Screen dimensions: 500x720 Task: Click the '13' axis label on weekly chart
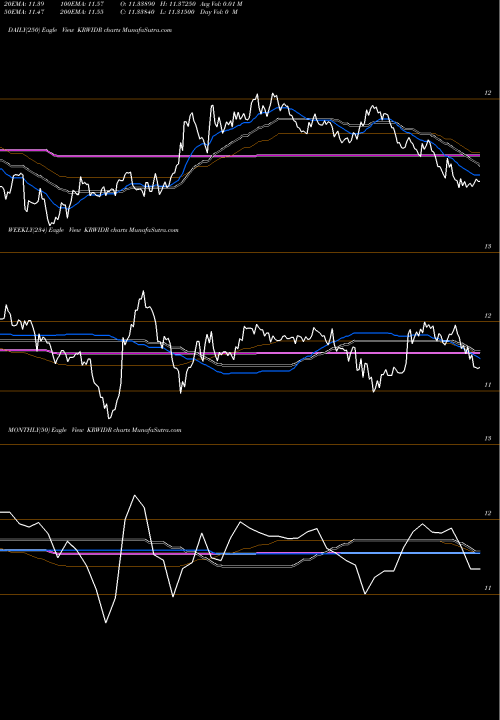pos(488,247)
